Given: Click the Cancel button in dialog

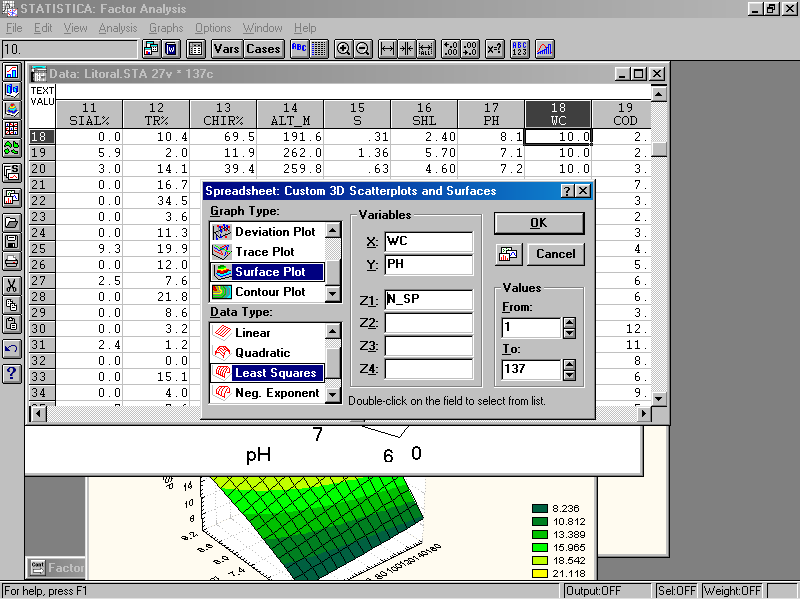Looking at the screenshot, I should [x=555, y=254].
